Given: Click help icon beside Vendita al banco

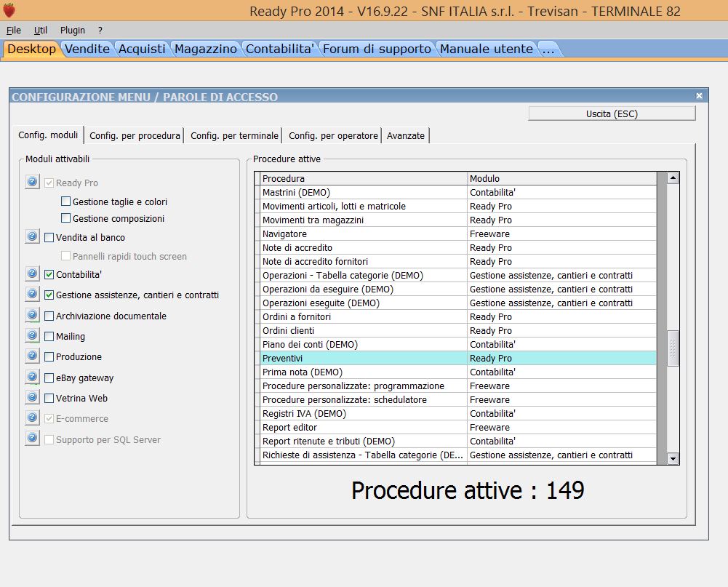Looking at the screenshot, I should point(32,236).
